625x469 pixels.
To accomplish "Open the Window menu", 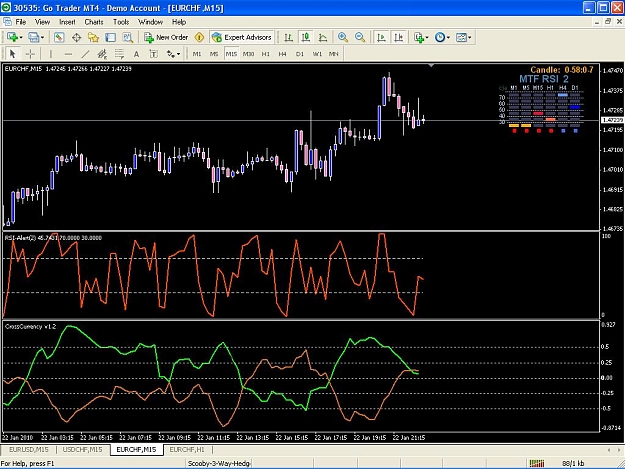I will 150,22.
